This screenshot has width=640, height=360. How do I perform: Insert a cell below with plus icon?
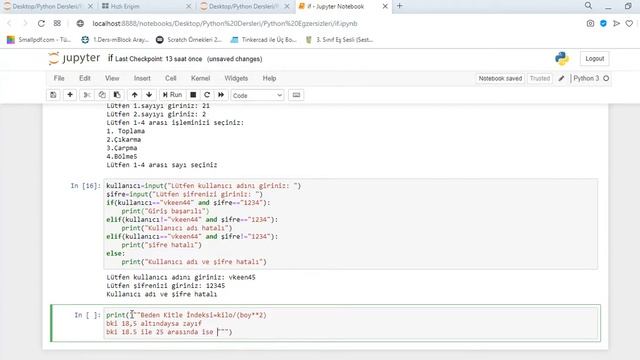pyautogui.click(x=70, y=95)
